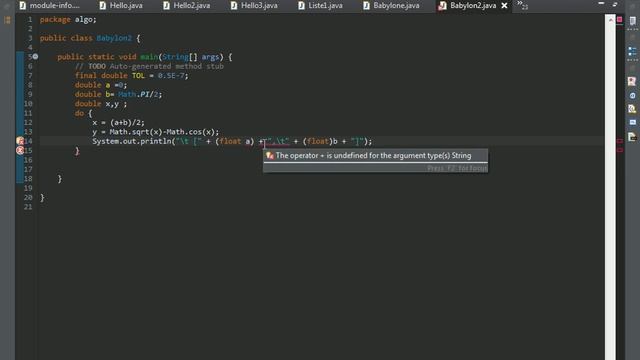Open the Declaration view icon in right trim
640x360 pixels.
coord(632,109)
